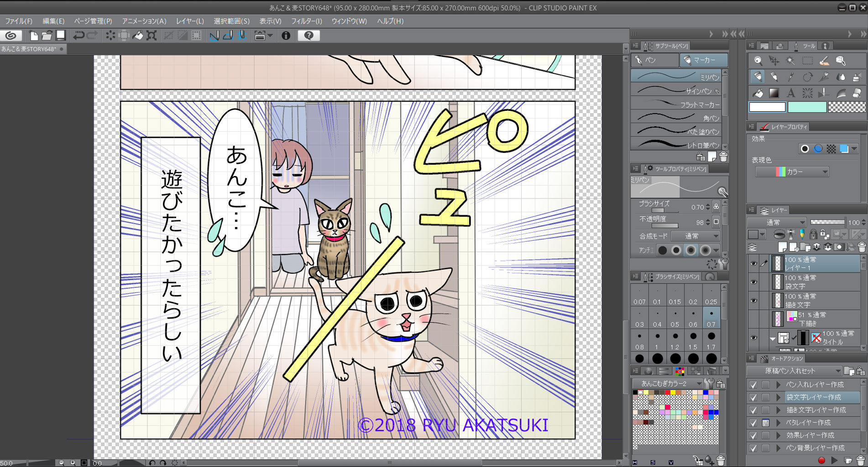Select the Zoom magnifier tool
This screenshot has width=868, height=467.
(758, 60)
